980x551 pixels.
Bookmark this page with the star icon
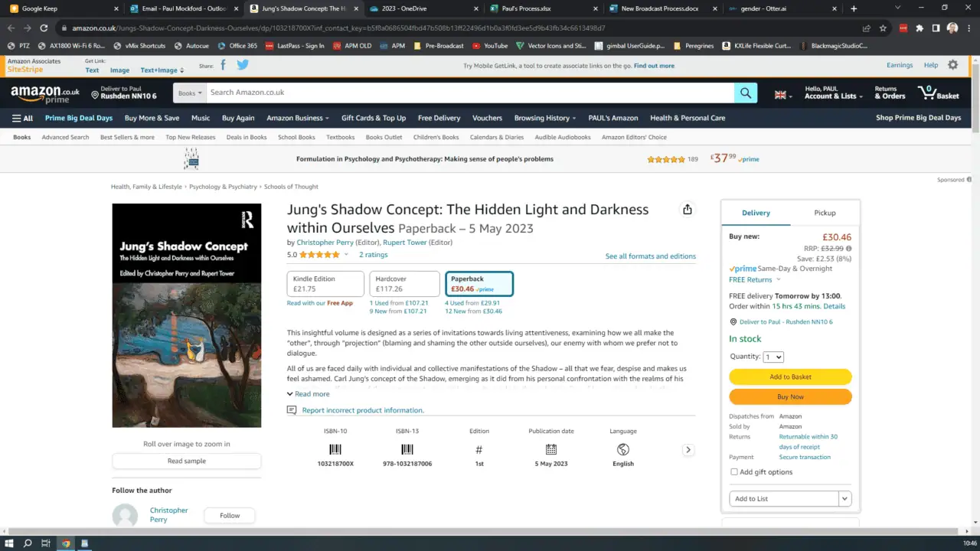pyautogui.click(x=883, y=28)
